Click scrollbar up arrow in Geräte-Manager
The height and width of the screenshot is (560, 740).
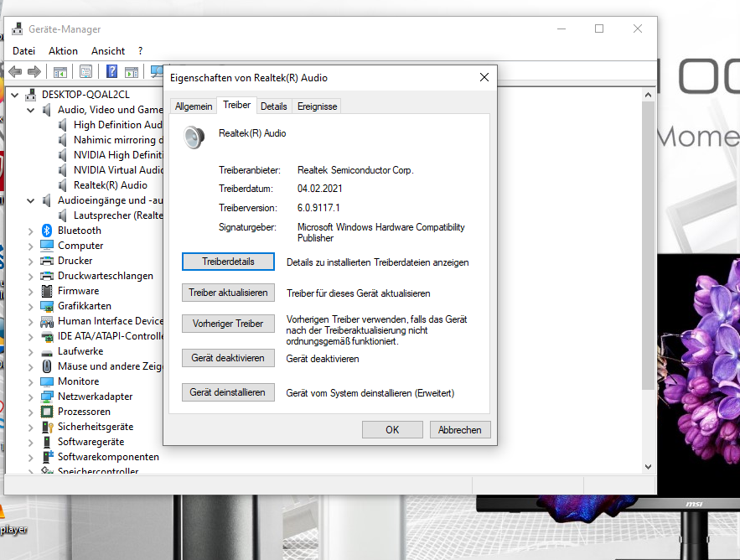(x=648, y=95)
